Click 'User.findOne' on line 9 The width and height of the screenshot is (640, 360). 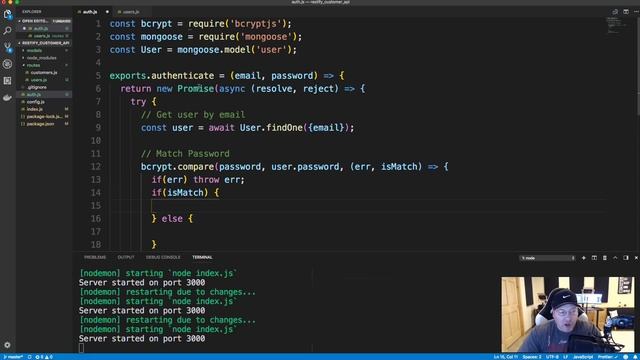tap(271, 128)
